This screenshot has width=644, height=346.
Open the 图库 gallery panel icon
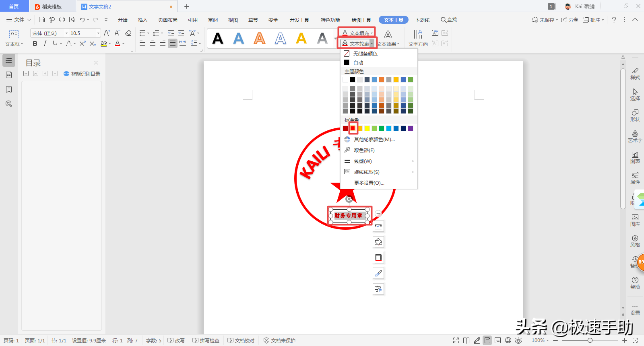tap(635, 220)
